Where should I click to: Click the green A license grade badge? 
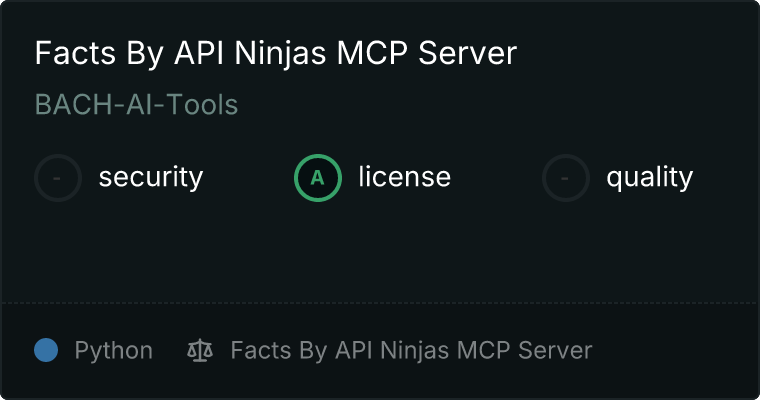[318, 178]
